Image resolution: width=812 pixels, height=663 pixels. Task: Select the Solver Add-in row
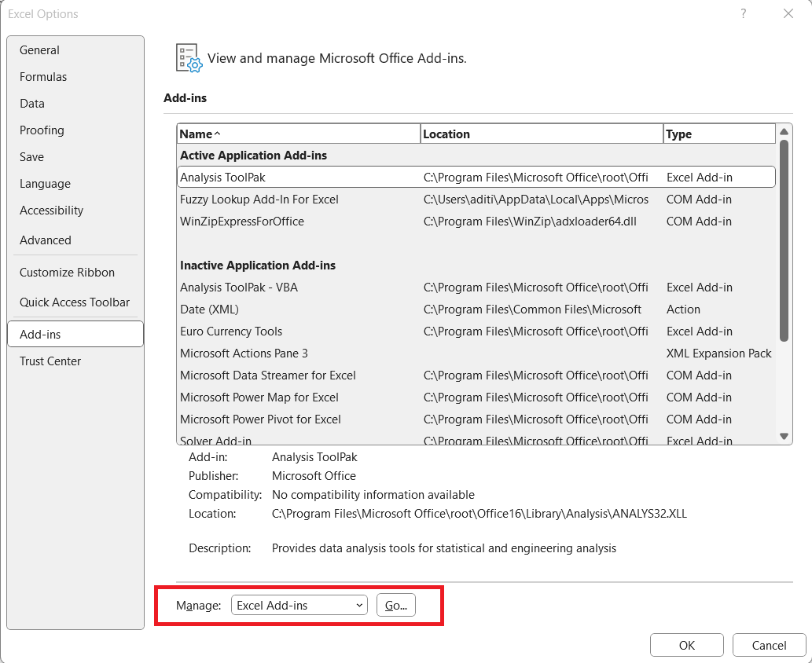pyautogui.click(x=476, y=439)
